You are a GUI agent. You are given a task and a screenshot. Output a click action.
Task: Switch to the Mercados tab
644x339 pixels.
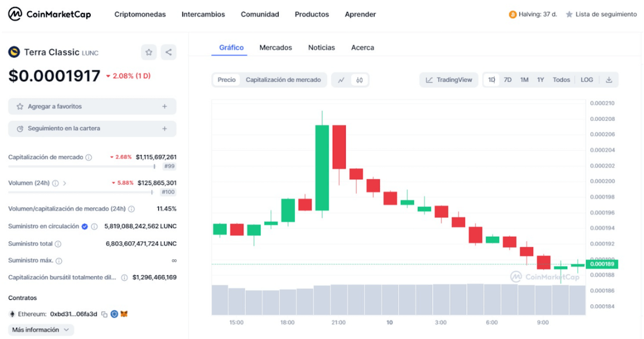point(275,48)
